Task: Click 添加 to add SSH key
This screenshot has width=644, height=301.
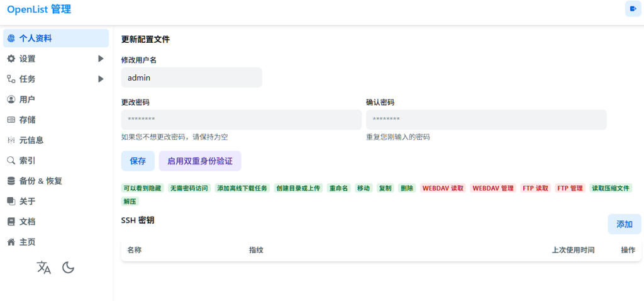Action: tap(625, 224)
